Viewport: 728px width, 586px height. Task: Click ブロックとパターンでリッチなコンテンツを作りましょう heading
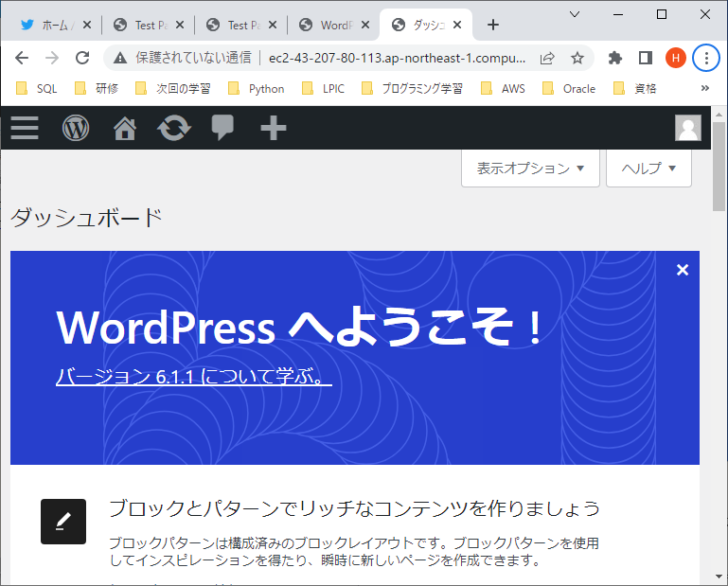tap(355, 509)
